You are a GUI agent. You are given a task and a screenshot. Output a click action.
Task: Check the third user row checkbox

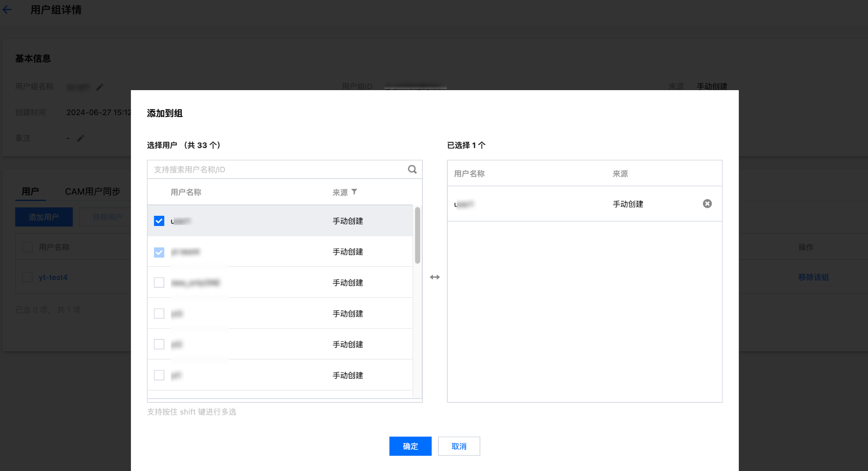159,283
